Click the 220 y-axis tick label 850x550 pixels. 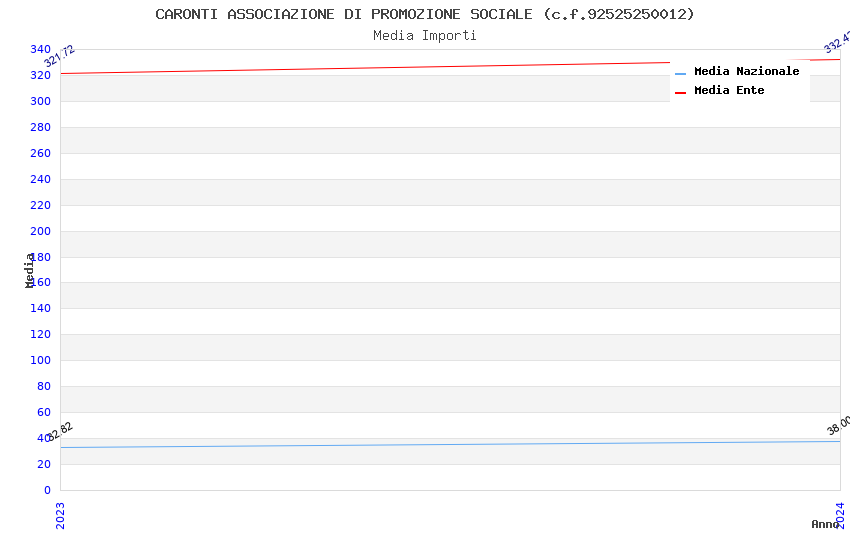point(41,205)
